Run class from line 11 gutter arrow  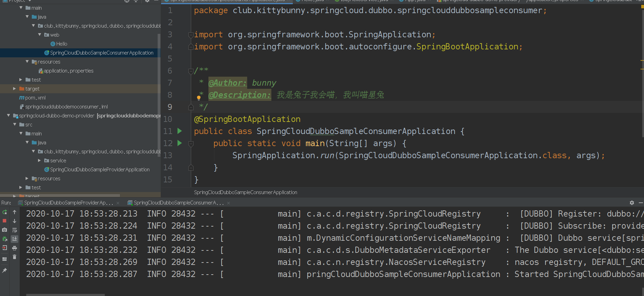coord(179,131)
